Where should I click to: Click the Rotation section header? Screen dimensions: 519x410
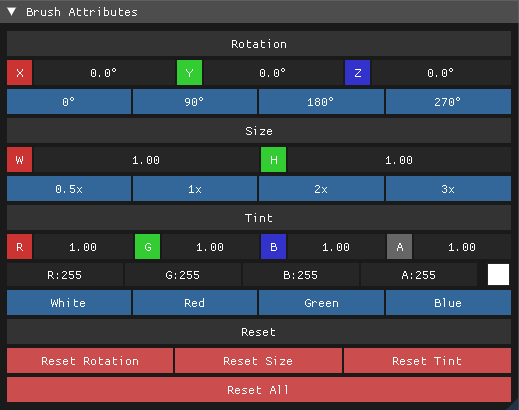[259, 44]
